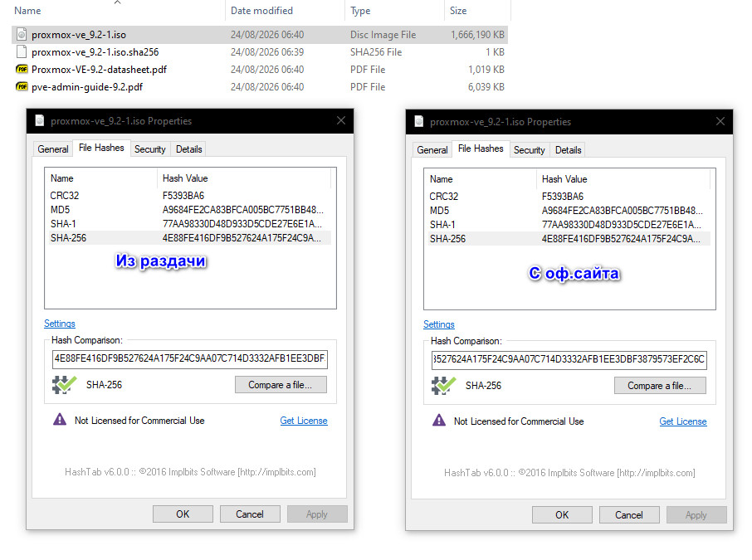This screenshot has width=752, height=560.
Task: Select the Proxmox-VE-9.2-datasheet.pdf PDF icon
Action: click(22, 69)
